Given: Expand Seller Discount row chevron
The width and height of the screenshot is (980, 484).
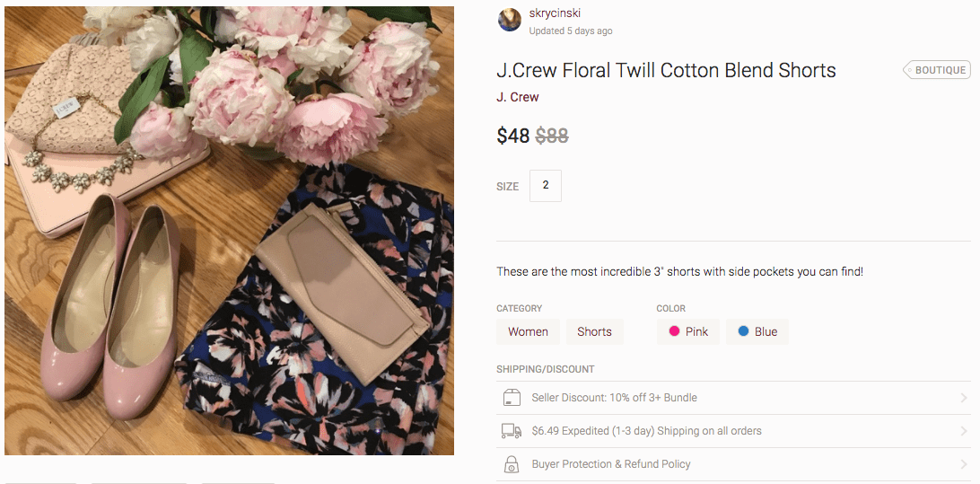Looking at the screenshot, I should 963,398.
